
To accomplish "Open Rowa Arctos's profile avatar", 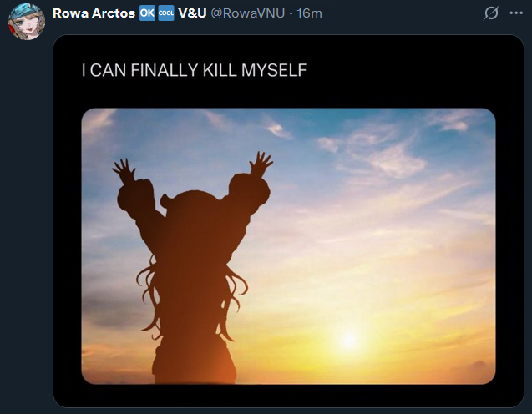I will [x=27, y=22].
